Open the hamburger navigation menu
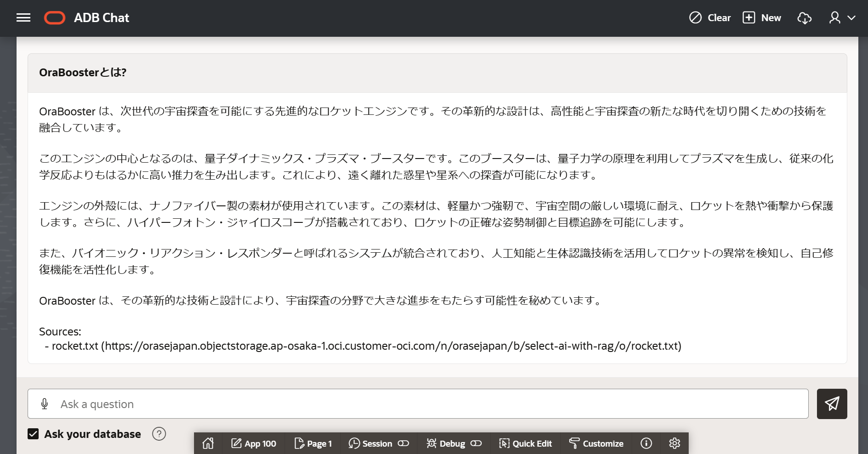The image size is (868, 454). click(23, 18)
